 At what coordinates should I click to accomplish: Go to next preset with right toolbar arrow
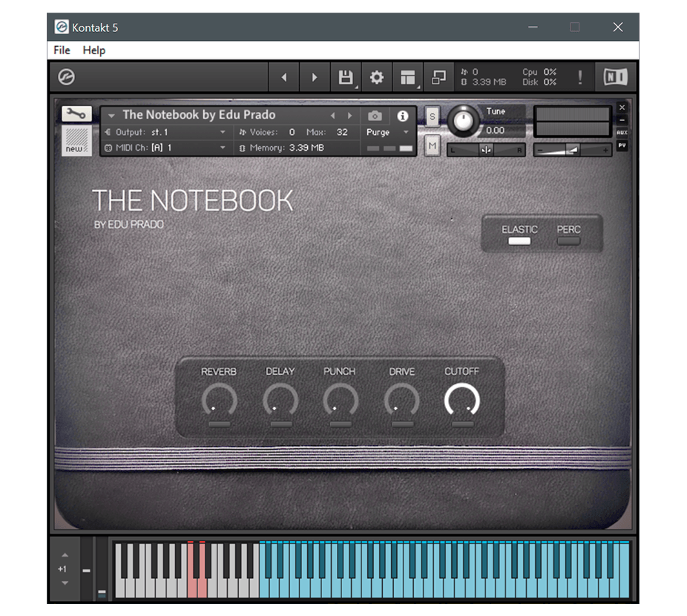[314, 78]
